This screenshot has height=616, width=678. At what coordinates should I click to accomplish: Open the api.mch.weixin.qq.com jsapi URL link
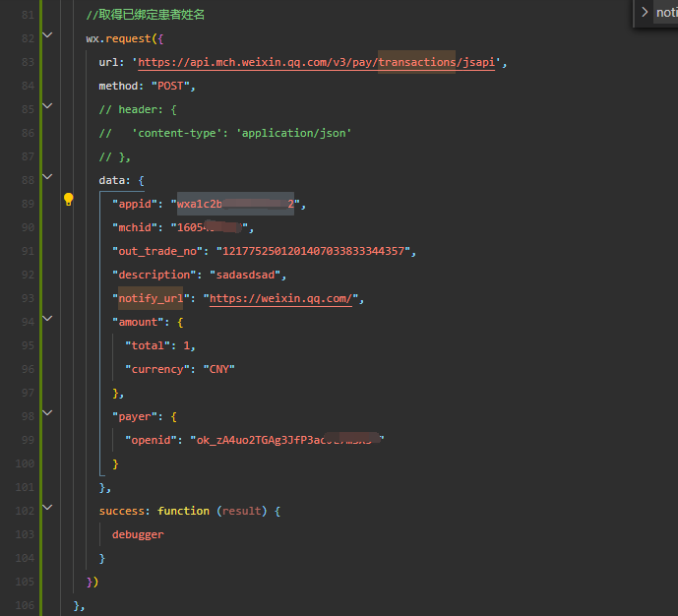click(x=316, y=62)
